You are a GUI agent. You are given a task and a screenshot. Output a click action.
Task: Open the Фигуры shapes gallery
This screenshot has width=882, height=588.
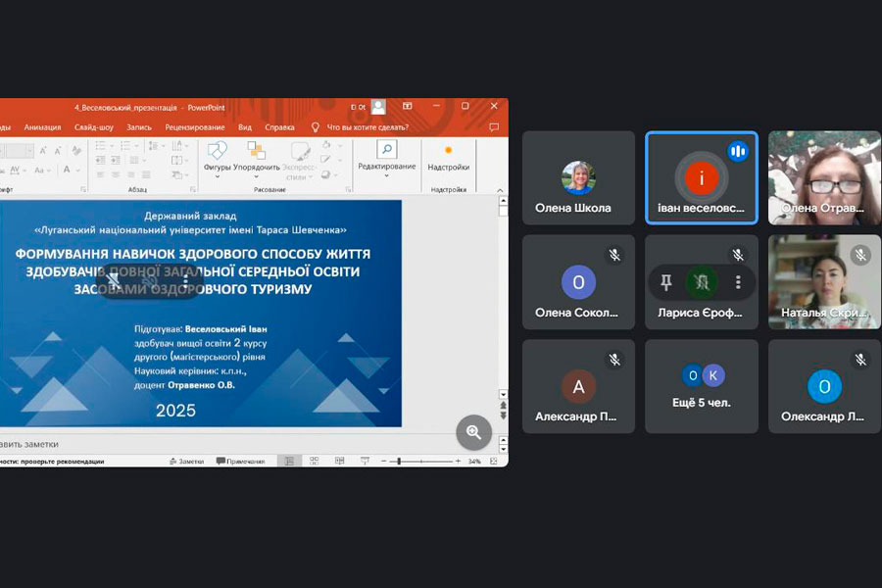click(218, 159)
